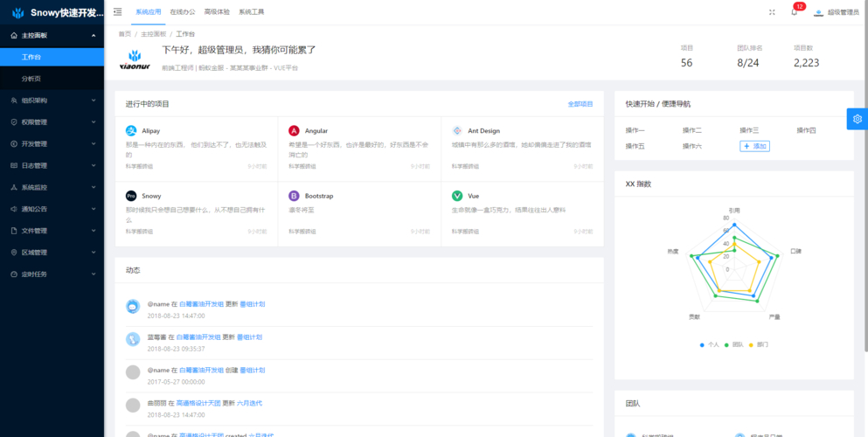Open the 操作一 shortcut link

(x=635, y=130)
